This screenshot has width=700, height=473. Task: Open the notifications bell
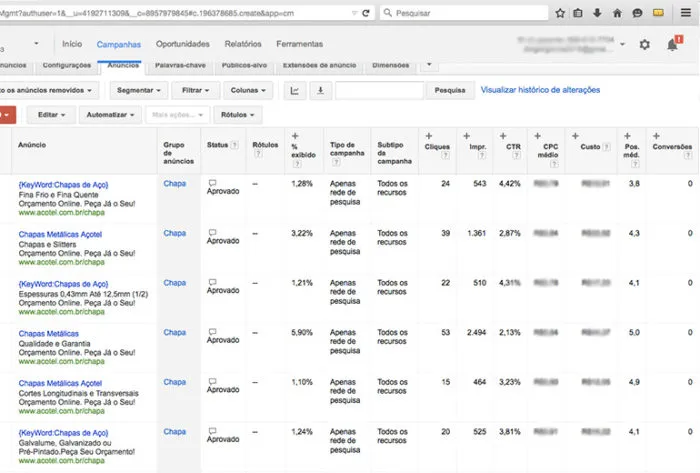tap(672, 45)
